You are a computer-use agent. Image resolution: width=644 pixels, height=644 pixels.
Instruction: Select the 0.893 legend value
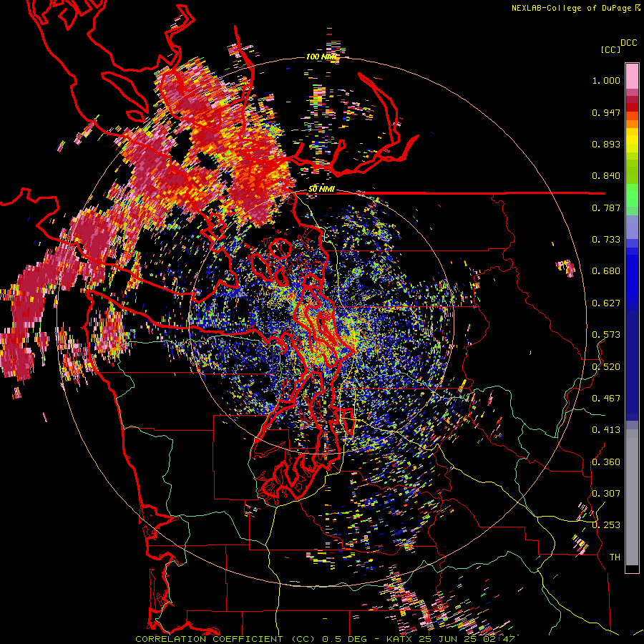(606, 144)
